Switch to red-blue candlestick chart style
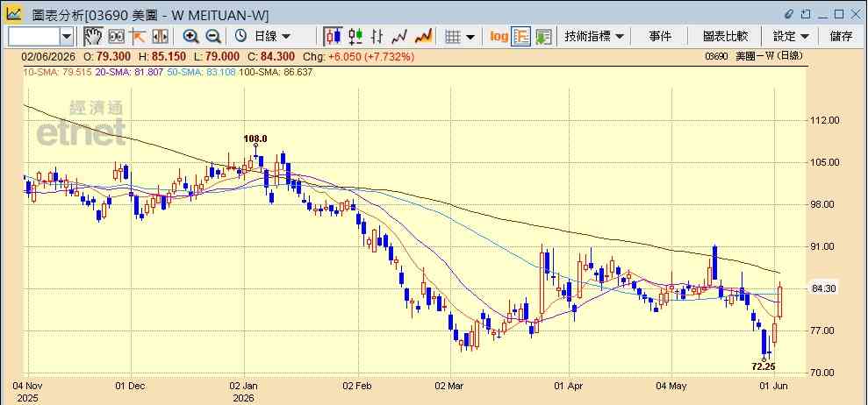 pyautogui.click(x=333, y=37)
